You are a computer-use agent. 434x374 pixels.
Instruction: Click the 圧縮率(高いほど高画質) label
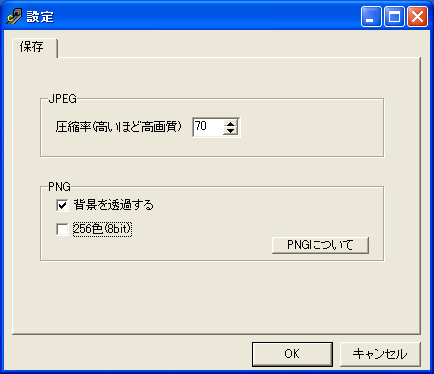119,127
